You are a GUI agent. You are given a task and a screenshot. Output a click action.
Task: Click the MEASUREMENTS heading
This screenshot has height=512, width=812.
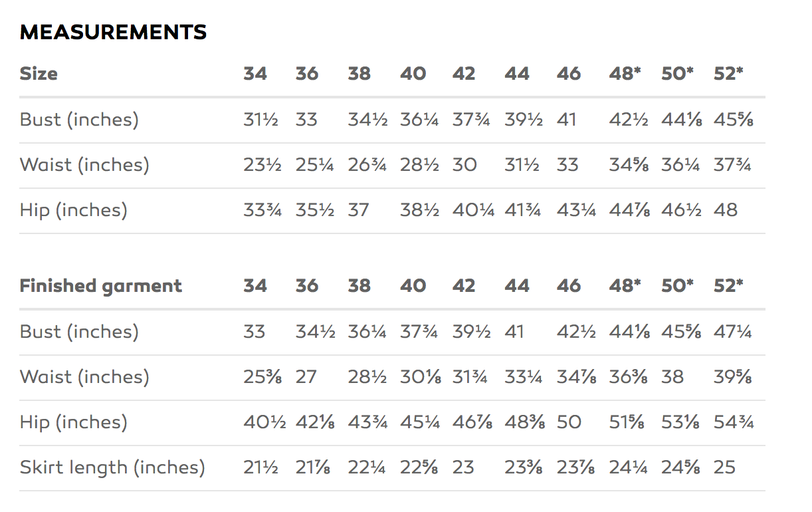tap(113, 32)
